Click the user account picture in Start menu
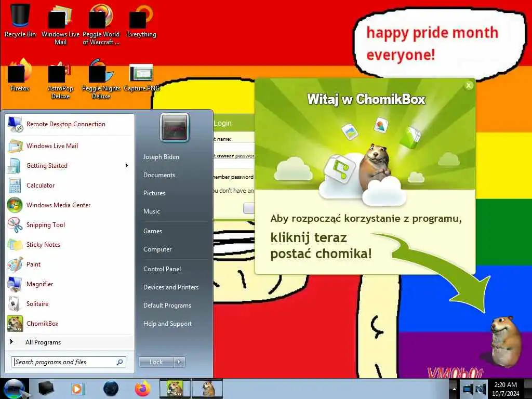Image resolution: width=532 pixels, height=399 pixels. tap(174, 127)
